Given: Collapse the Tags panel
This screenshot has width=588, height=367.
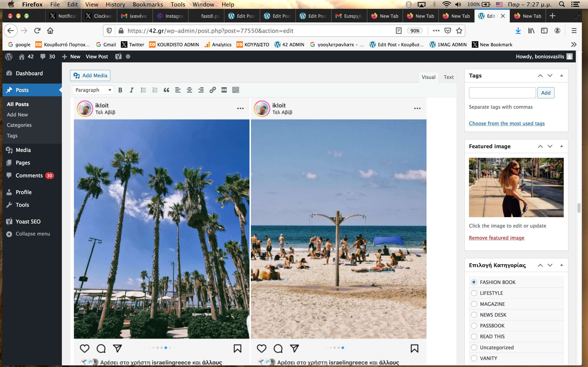Looking at the screenshot, I should tap(561, 75).
